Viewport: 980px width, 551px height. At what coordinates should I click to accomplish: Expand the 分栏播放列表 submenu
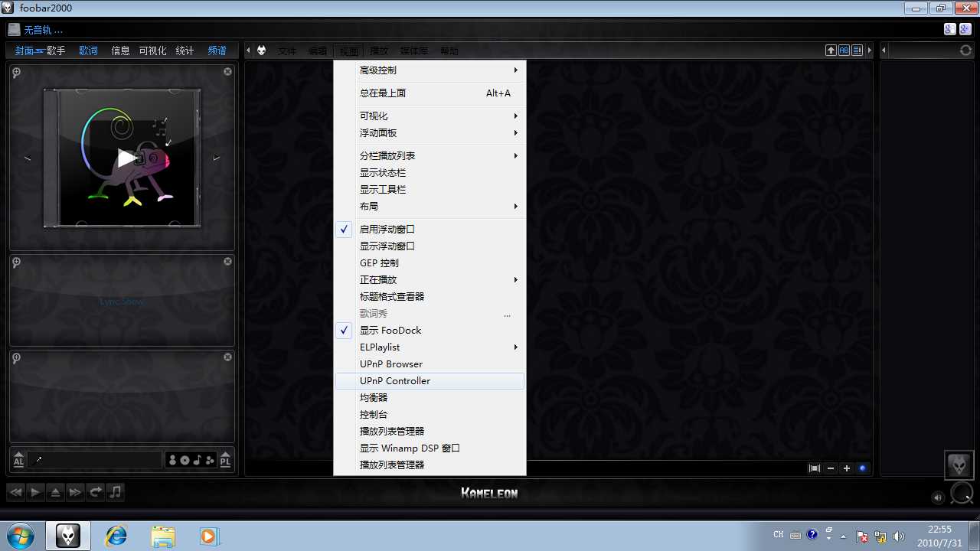pyautogui.click(x=430, y=155)
